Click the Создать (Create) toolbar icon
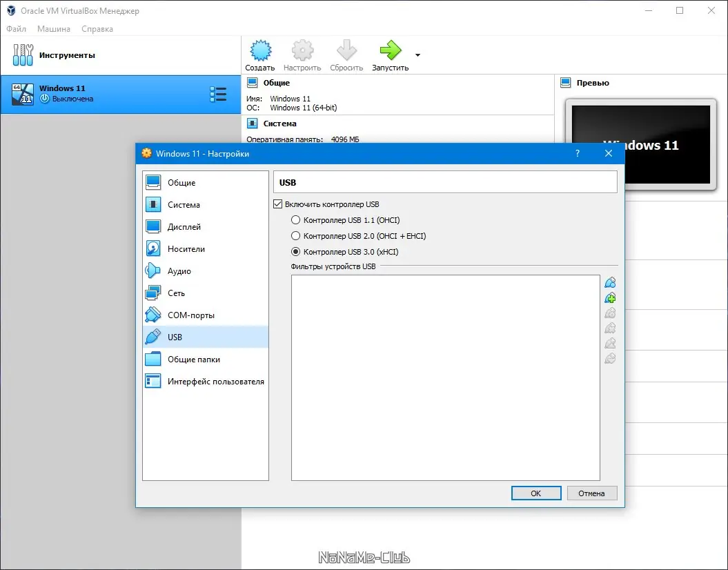The width and height of the screenshot is (728, 570). pyautogui.click(x=260, y=50)
